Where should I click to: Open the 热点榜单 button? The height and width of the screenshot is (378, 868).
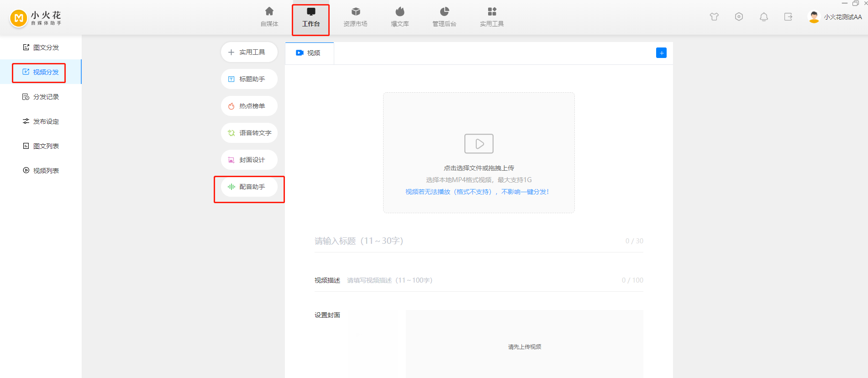click(x=249, y=106)
